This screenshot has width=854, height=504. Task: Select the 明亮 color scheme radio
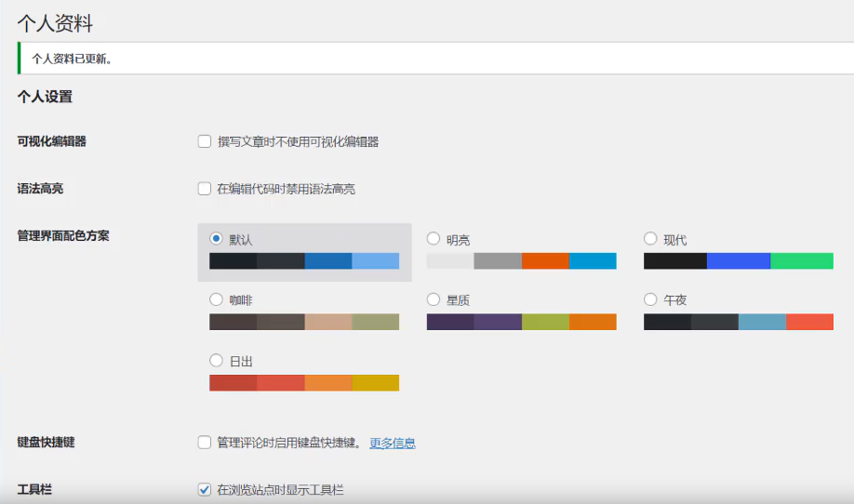[x=434, y=238]
